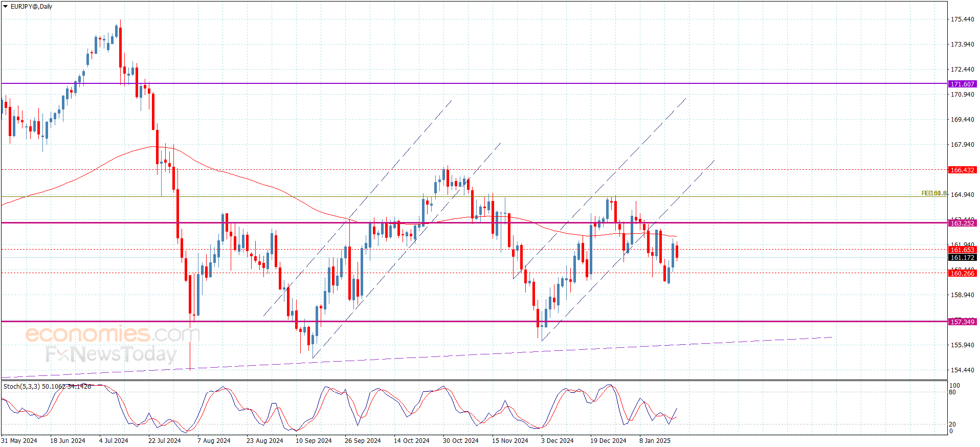Select the 157.349 magenta price label
Image resolution: width=980 pixels, height=447 pixels.
click(962, 322)
